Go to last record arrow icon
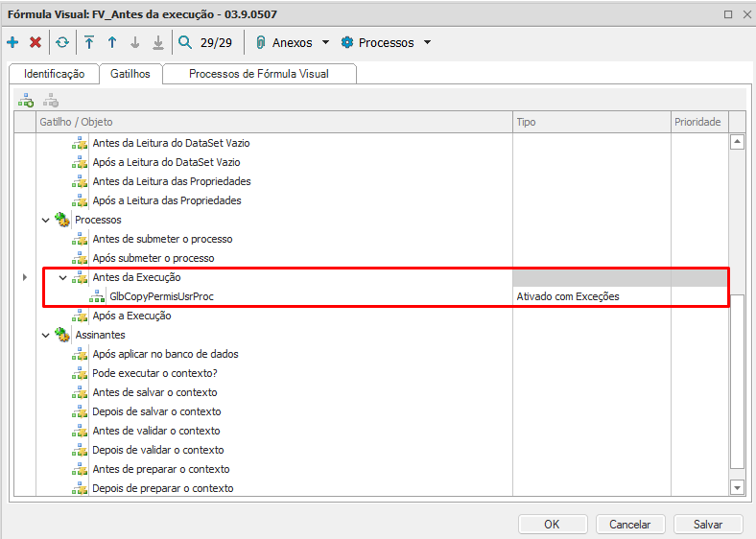 click(158, 42)
